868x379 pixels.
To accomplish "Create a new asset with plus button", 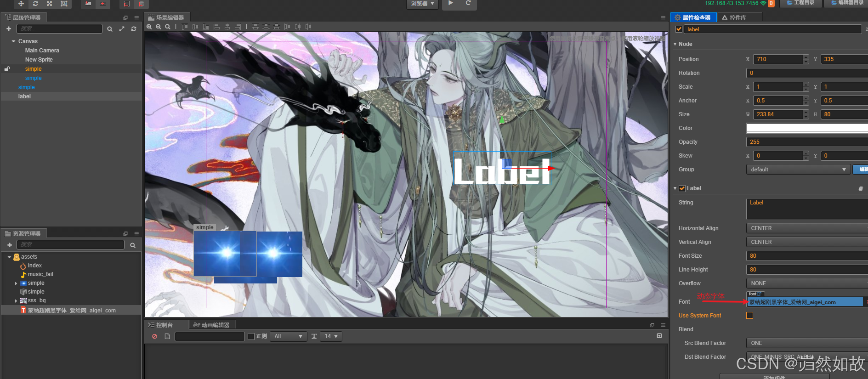I will click(10, 245).
